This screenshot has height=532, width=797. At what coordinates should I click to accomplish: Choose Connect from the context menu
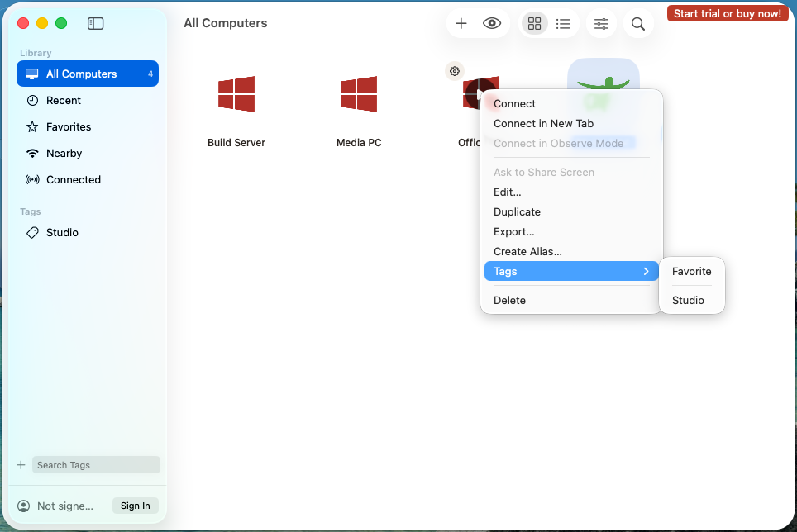(x=571, y=103)
